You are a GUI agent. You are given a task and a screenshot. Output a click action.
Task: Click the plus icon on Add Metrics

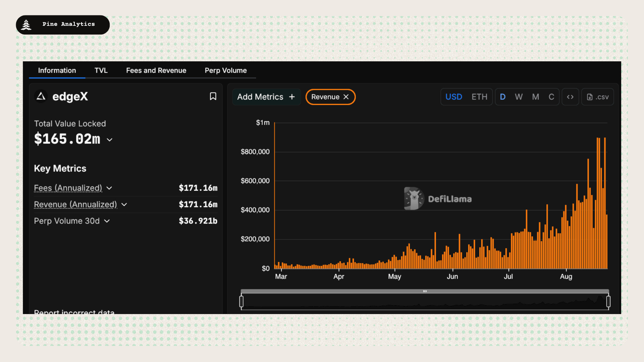point(292,97)
